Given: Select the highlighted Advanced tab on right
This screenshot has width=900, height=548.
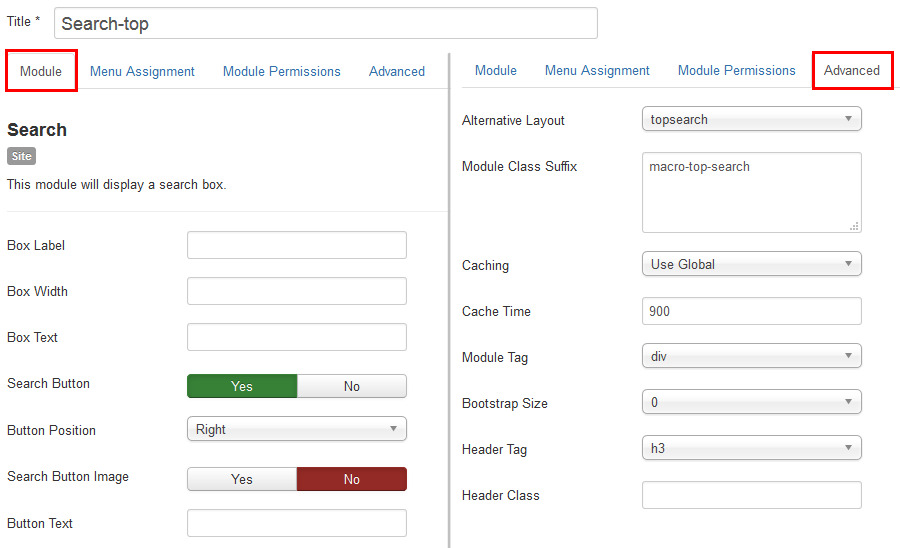Looking at the screenshot, I should [852, 70].
